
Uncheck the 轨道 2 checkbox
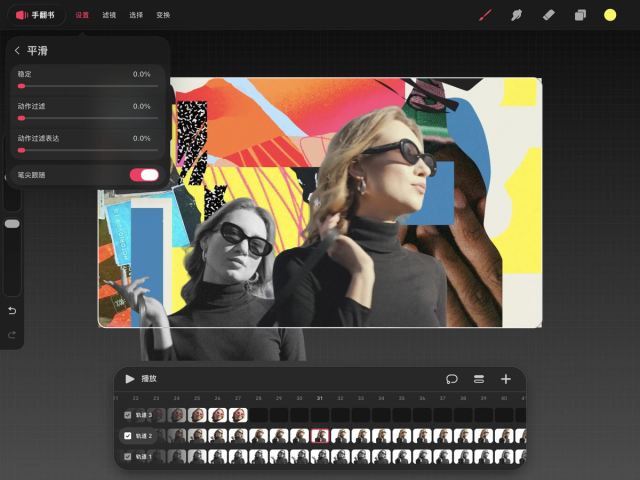127,436
